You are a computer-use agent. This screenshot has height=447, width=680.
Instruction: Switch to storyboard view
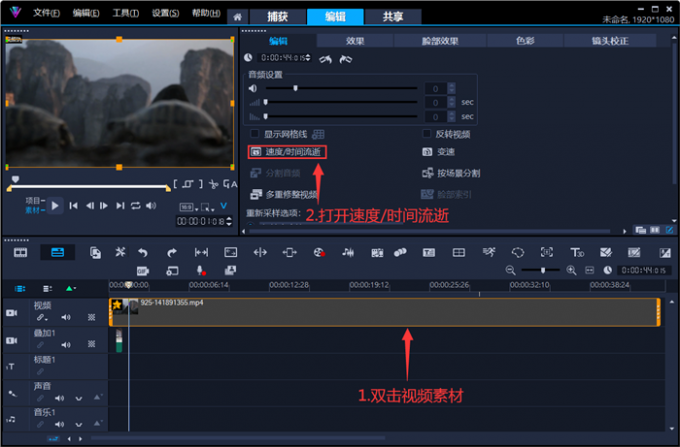[20, 252]
